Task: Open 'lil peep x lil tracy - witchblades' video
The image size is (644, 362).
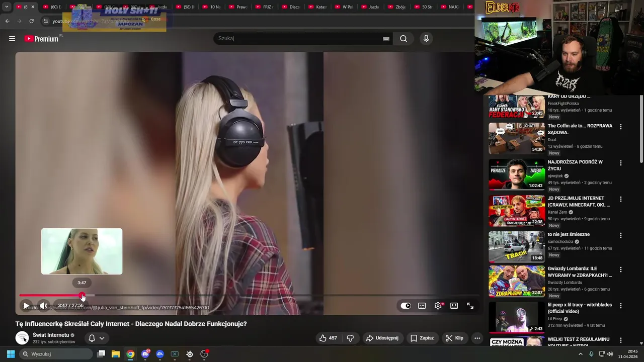Action: coord(580,308)
